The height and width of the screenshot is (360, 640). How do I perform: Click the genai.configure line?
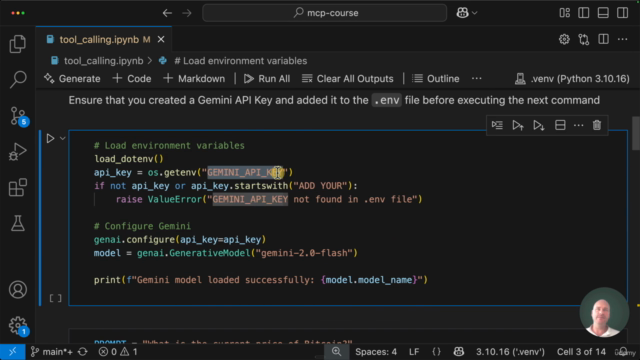point(180,240)
